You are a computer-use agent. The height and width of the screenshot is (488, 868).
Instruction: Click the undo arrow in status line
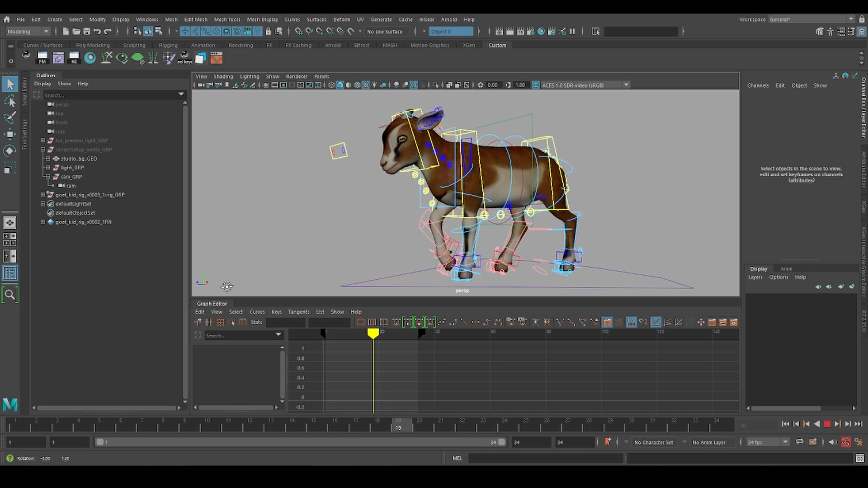[97, 31]
